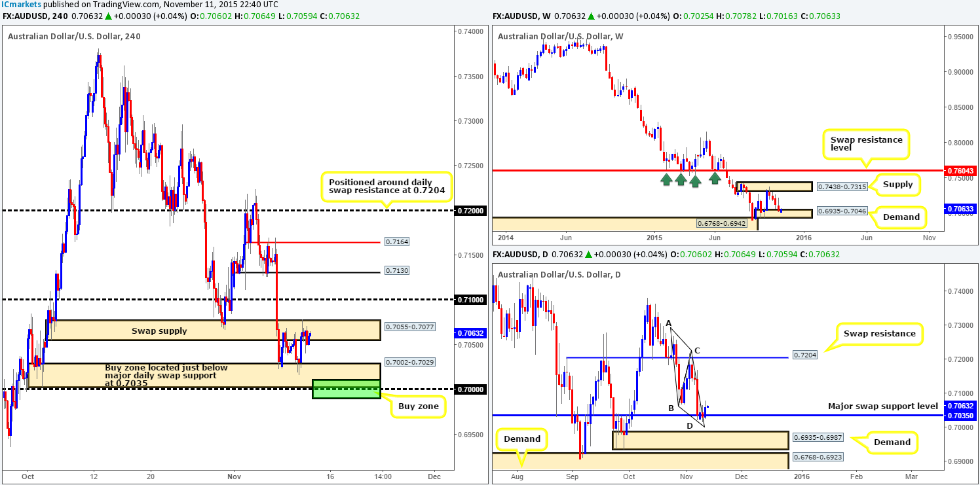Click the green buy zone rectangle
This screenshot has width=980, height=485.
pos(347,389)
